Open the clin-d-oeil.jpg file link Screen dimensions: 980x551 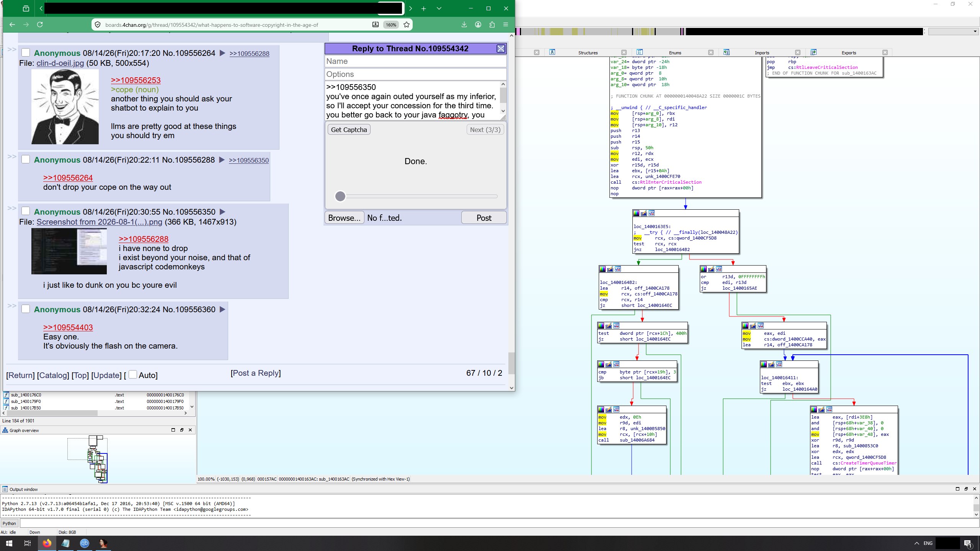[60, 63]
